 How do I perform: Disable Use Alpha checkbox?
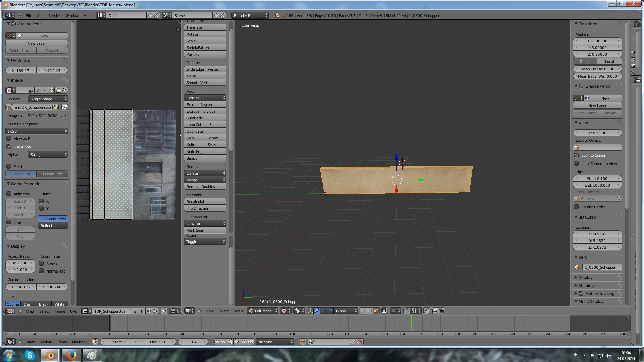point(9,147)
